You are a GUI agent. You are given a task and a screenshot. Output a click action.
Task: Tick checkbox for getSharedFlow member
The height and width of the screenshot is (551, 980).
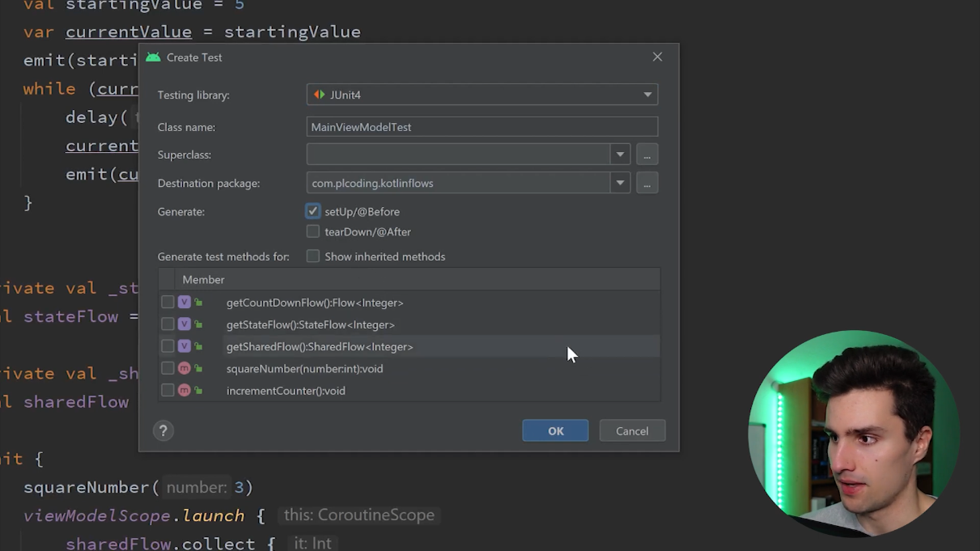[168, 345]
